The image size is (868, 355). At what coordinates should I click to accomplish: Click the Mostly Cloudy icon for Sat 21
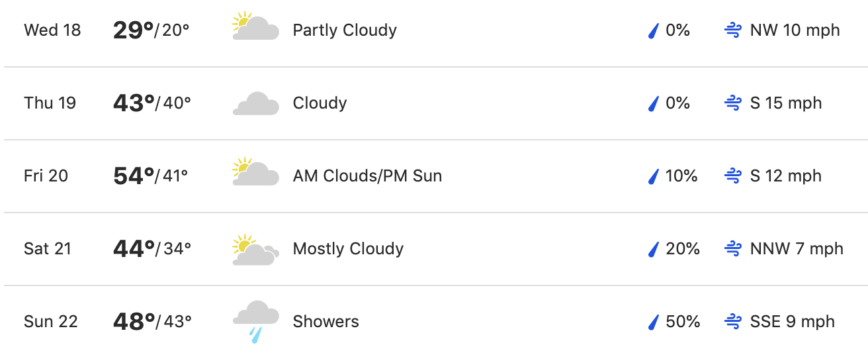tap(255, 249)
